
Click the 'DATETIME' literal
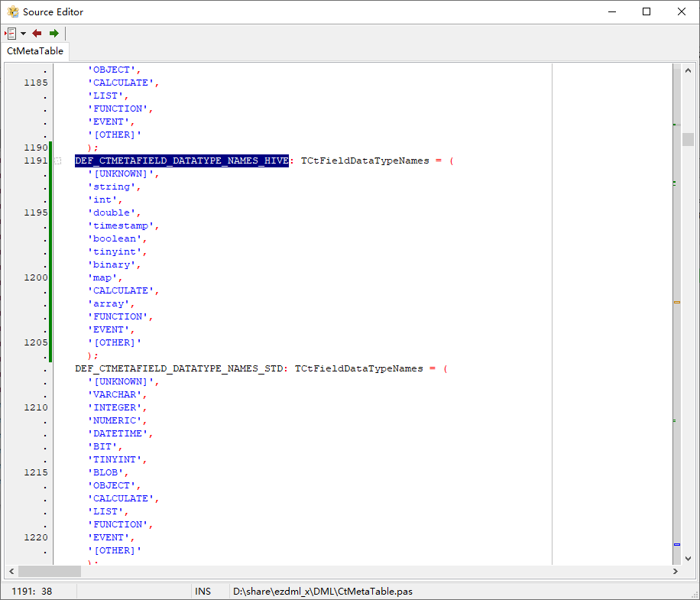[118, 433]
